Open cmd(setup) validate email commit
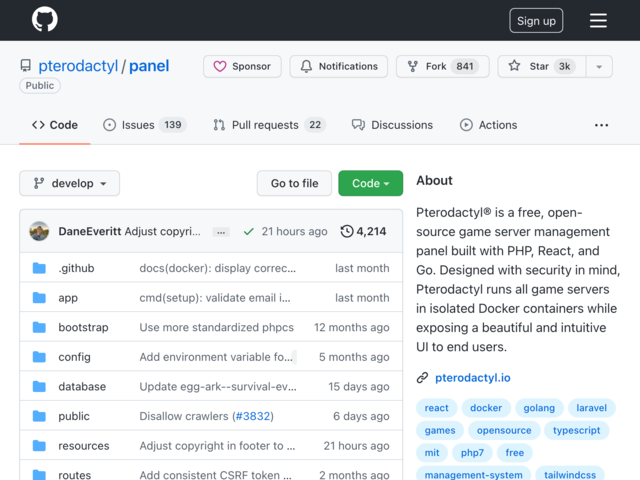Viewport: 640px width, 480px height. [215, 298]
